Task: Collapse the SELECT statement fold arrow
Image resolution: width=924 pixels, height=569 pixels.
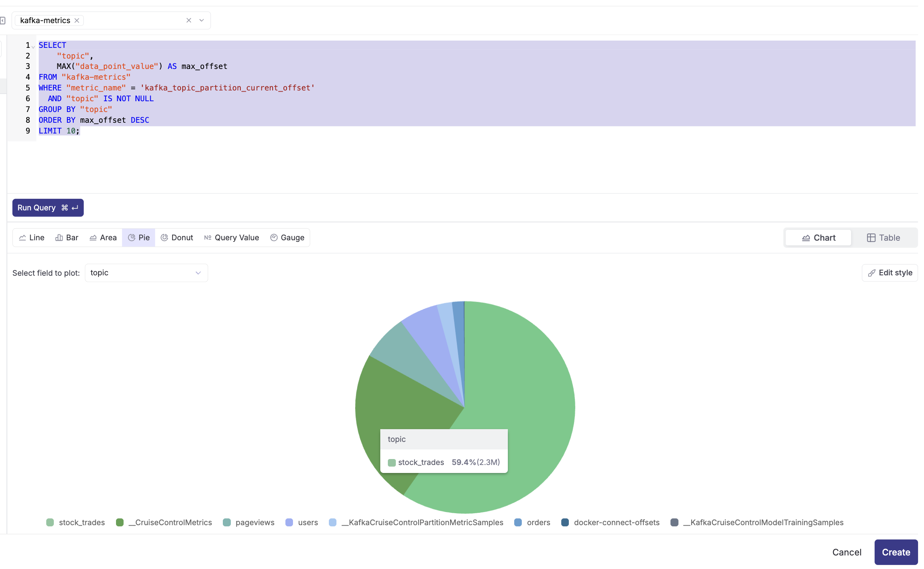Action: (33, 47)
